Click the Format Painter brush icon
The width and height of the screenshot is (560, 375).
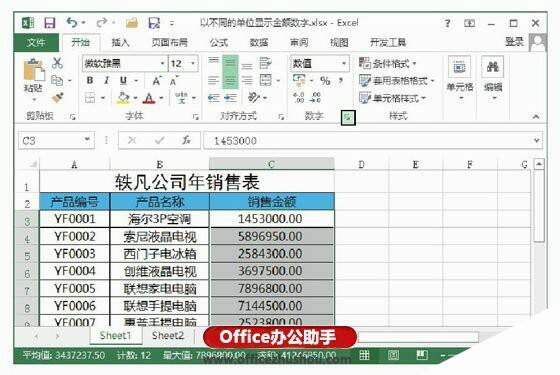(x=57, y=98)
